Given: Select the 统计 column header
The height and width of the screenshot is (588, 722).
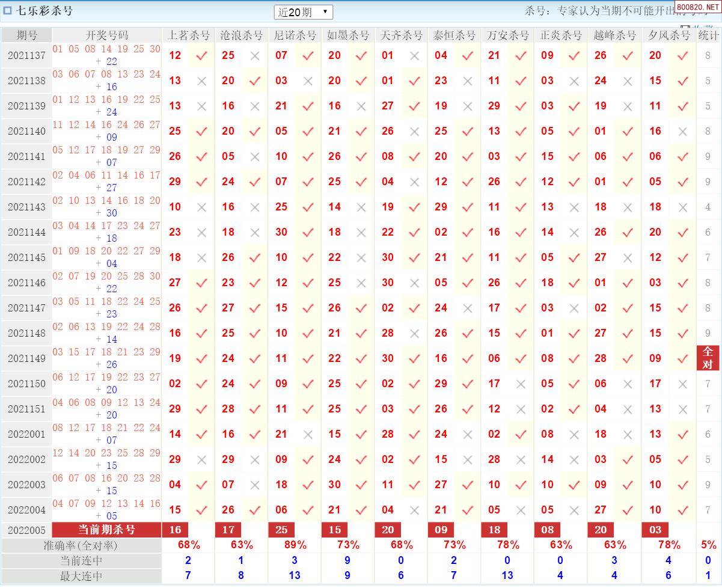Looking at the screenshot, I should [709, 35].
